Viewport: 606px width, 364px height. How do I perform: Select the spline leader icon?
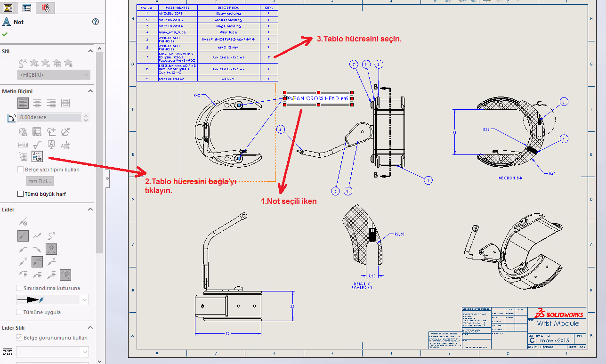[51, 235]
